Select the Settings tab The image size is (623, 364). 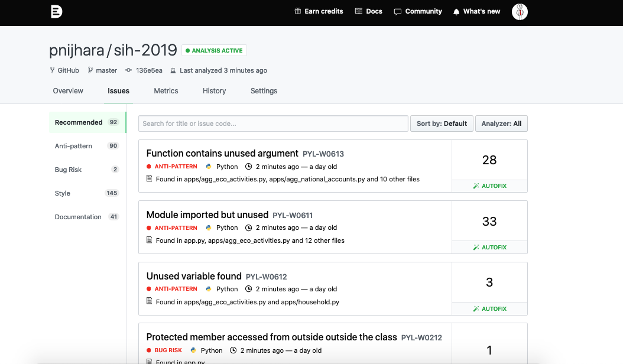point(264,91)
